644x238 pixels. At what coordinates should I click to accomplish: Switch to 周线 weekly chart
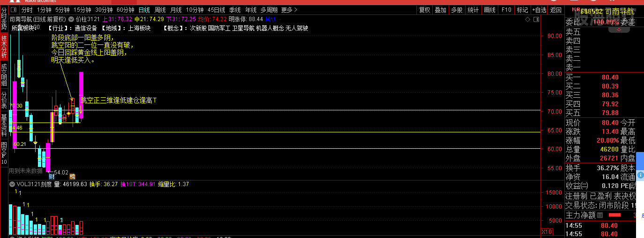pyautogui.click(x=160, y=10)
